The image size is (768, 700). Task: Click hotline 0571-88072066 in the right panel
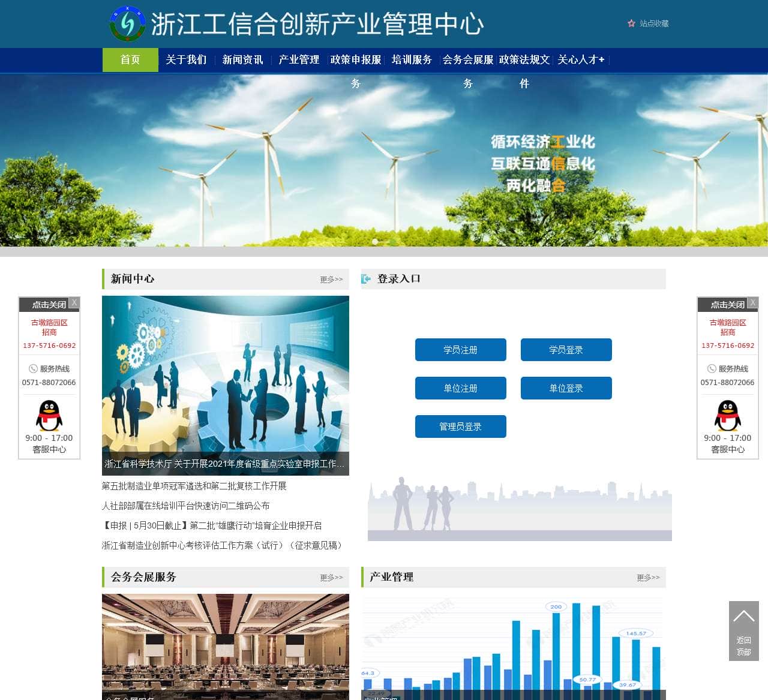(x=728, y=382)
